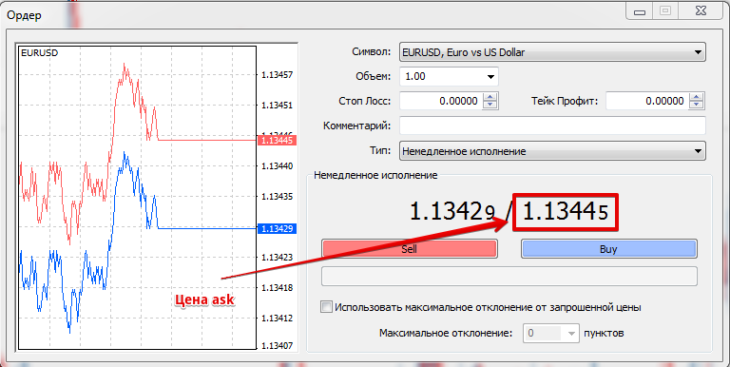The width and height of the screenshot is (730, 367).
Task: Minimize the Ордер window
Action: [639, 11]
